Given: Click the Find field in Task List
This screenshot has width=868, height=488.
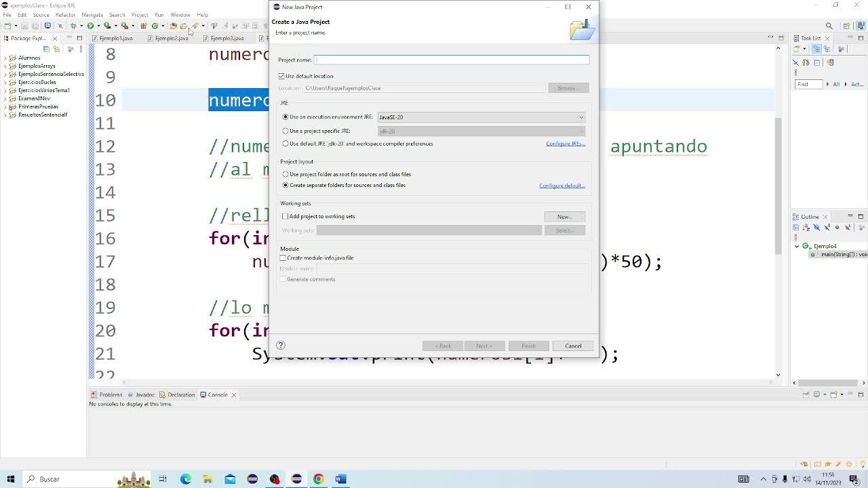Looking at the screenshot, I should [x=808, y=84].
